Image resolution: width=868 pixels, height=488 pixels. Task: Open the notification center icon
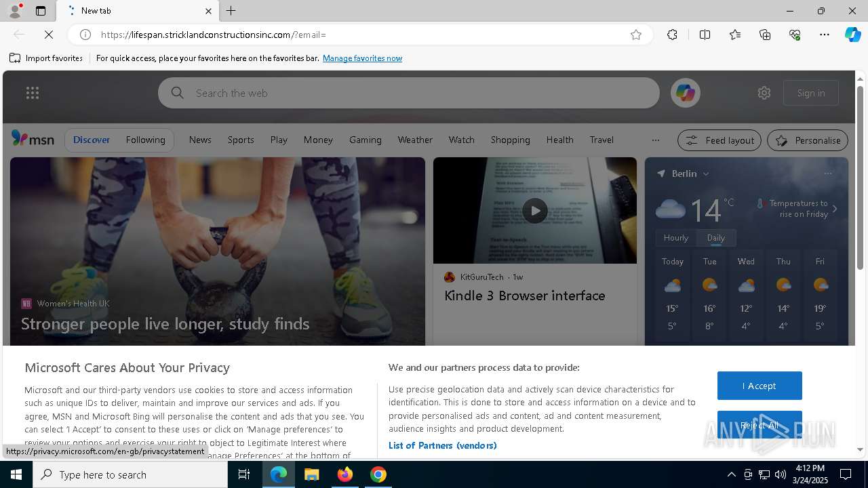(x=846, y=474)
